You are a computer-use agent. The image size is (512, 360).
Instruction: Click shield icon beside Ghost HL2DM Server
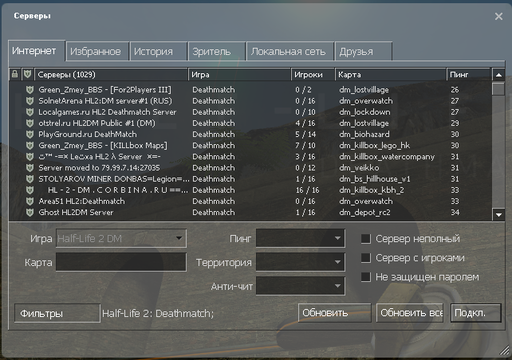click(30, 212)
